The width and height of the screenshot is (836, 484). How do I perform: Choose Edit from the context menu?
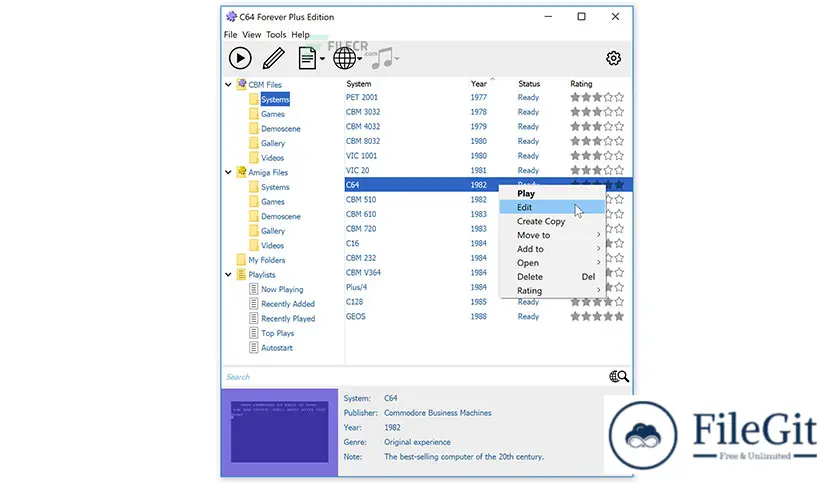[x=552, y=207]
